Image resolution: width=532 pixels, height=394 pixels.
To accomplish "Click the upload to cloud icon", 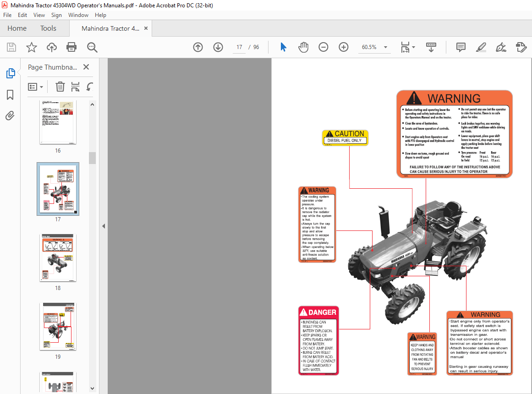I will 52,47.
